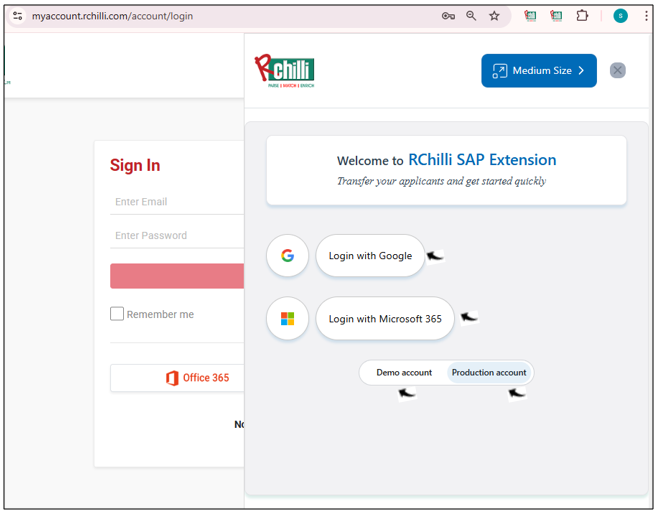Screen dimensions: 657x512
Task: Click the Sign In heading
Action: (135, 165)
